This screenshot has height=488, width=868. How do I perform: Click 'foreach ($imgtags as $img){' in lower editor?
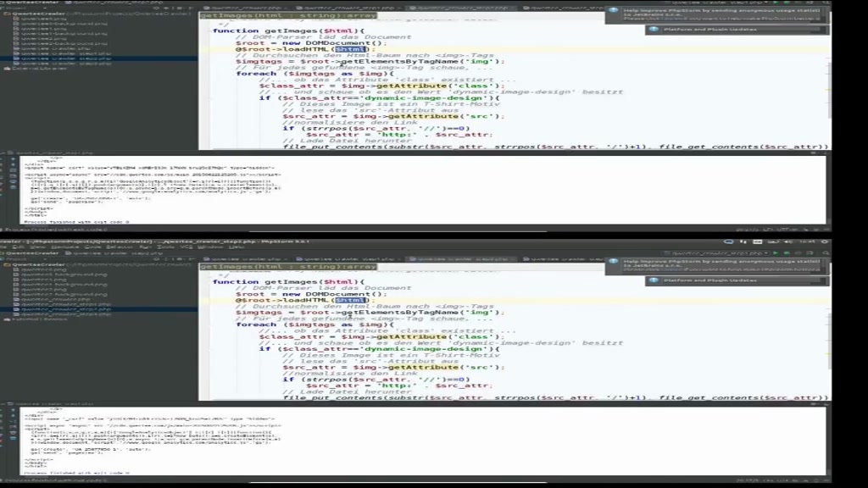coord(314,324)
